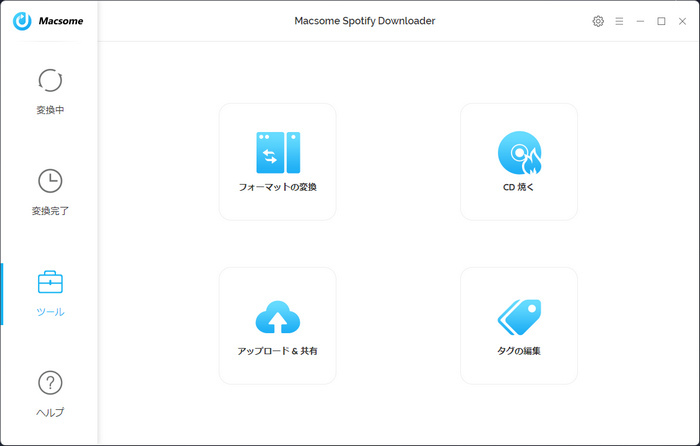Open the 変換完了 clock history icon
700x446 pixels.
point(50,181)
